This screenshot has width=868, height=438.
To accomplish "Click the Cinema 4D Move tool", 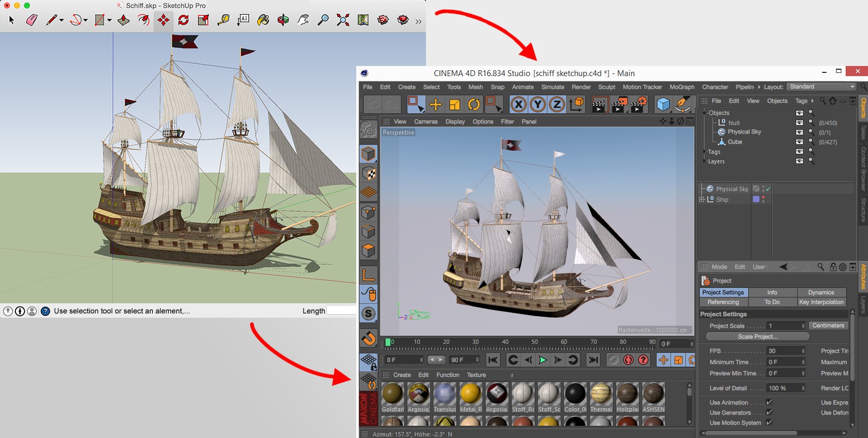I will click(436, 105).
